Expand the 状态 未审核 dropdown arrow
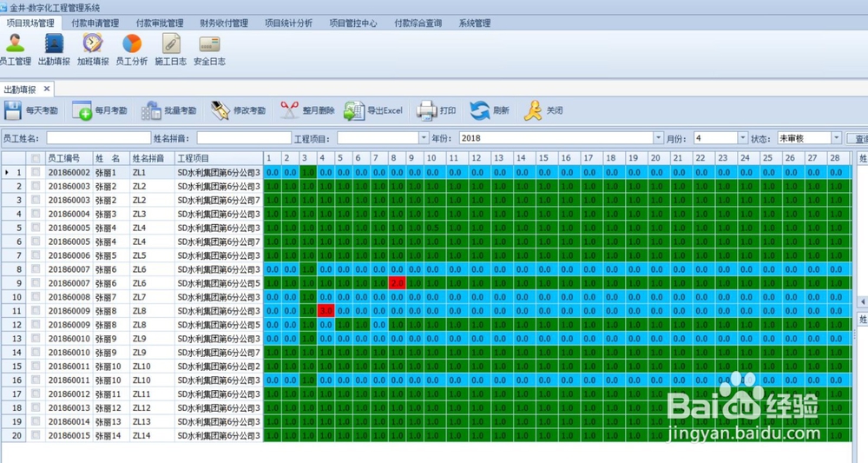Screen dimensions: 868x463 click(x=837, y=138)
